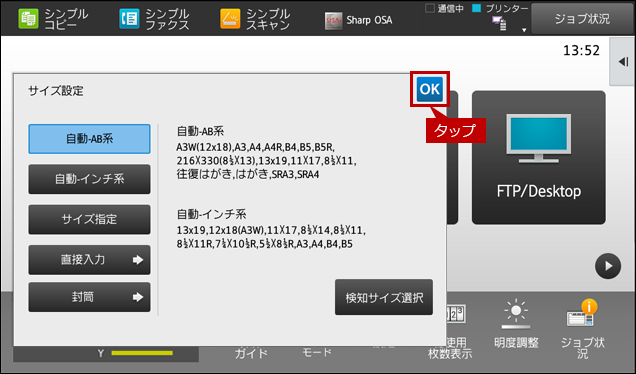The width and height of the screenshot is (636, 374).
Task: Tap the 13:52 clock display
Action: [x=581, y=51]
